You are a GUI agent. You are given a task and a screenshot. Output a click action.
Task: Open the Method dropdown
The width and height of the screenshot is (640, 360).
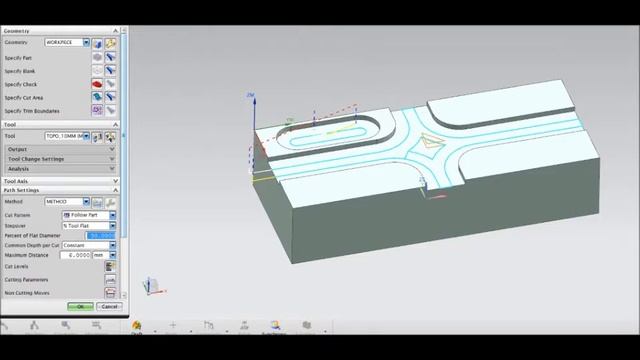coord(86,202)
